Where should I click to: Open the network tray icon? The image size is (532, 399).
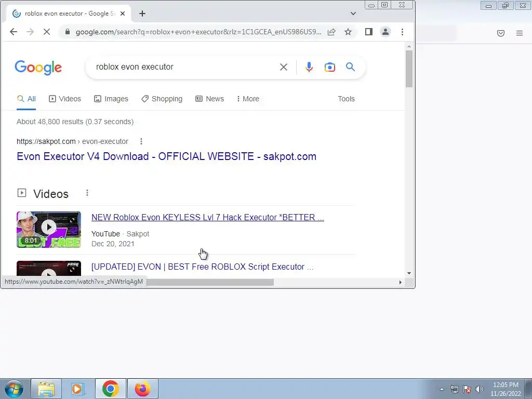click(454, 389)
